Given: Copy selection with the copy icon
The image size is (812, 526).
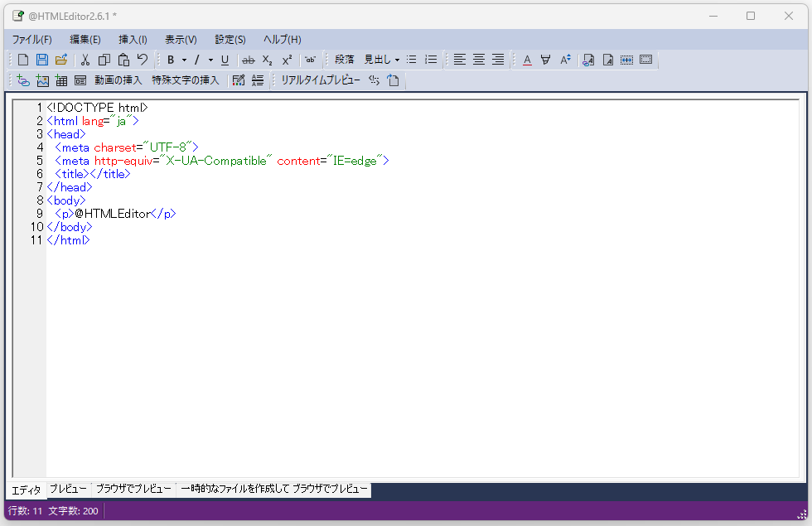Looking at the screenshot, I should pos(104,60).
